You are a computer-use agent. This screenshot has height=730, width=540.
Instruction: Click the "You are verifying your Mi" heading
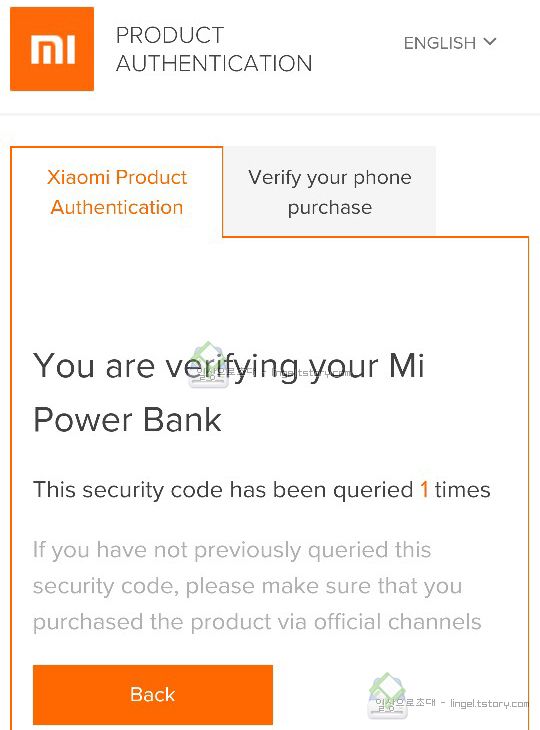229,366
